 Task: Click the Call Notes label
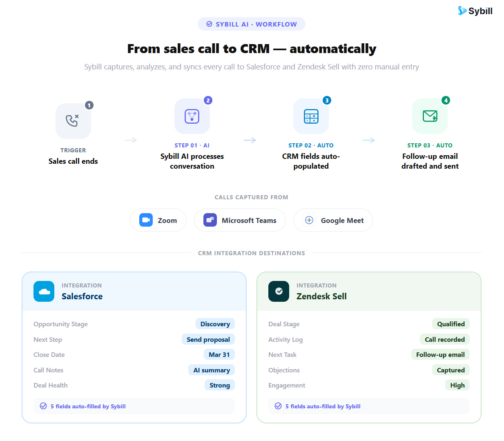tap(48, 370)
